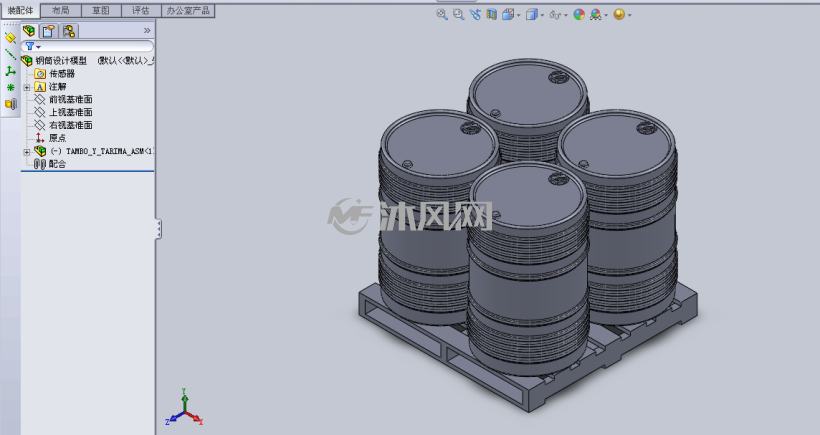
Task: Switch to the 装配体 tab
Action: pyautogui.click(x=20, y=10)
